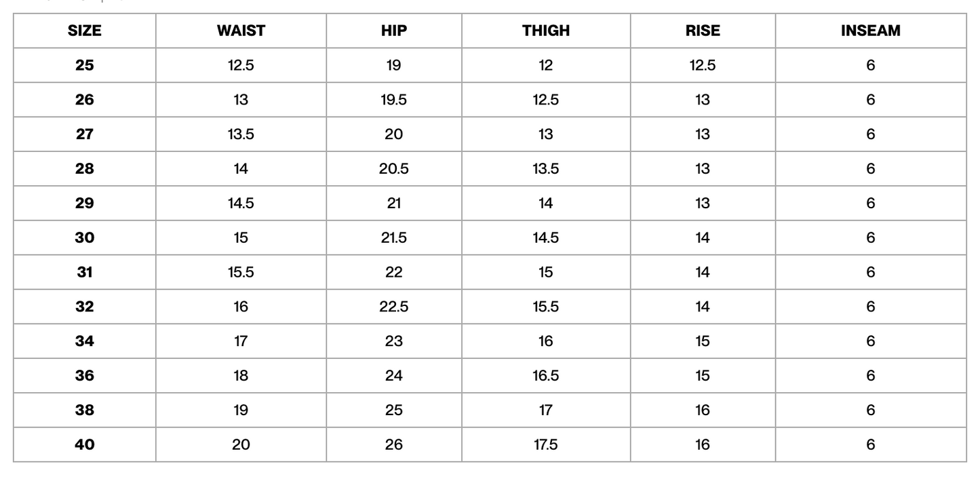Select the size 25 row label
980x479 pixels.
tap(85, 65)
